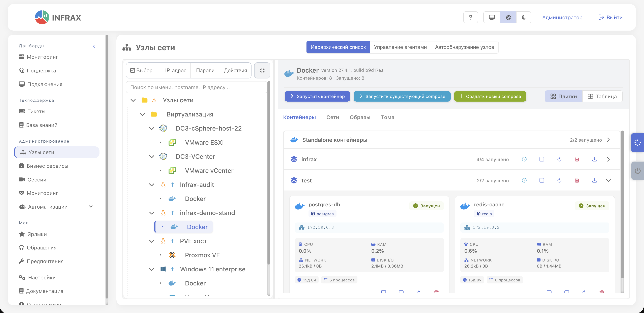
Task: Stop the infrax compose stack
Action: 541,159
